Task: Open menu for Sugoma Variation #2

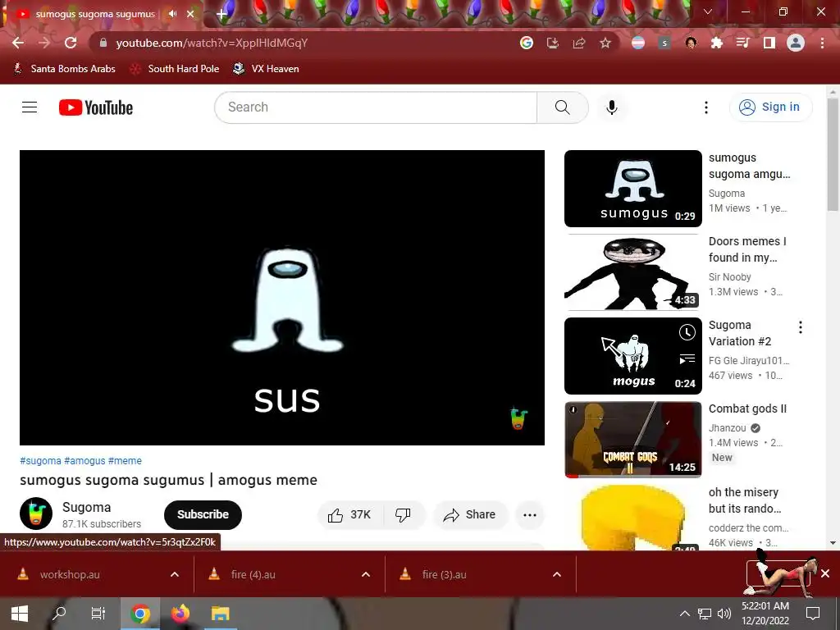Action: coord(801,327)
